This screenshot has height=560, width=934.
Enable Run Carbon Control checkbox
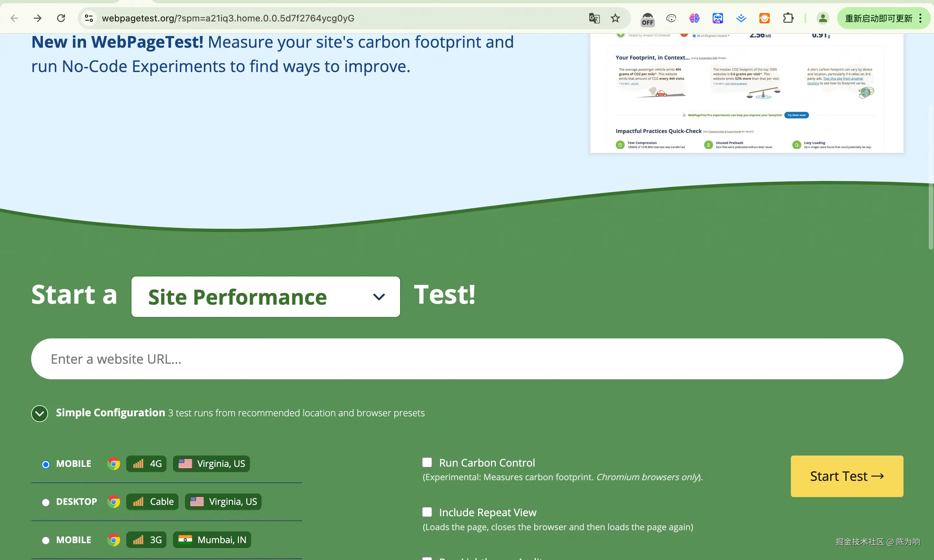point(427,462)
